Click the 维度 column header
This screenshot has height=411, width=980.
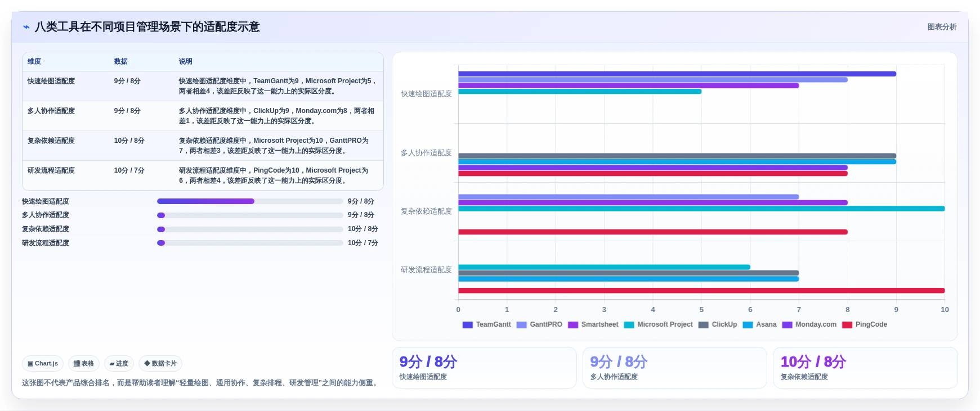click(x=34, y=62)
